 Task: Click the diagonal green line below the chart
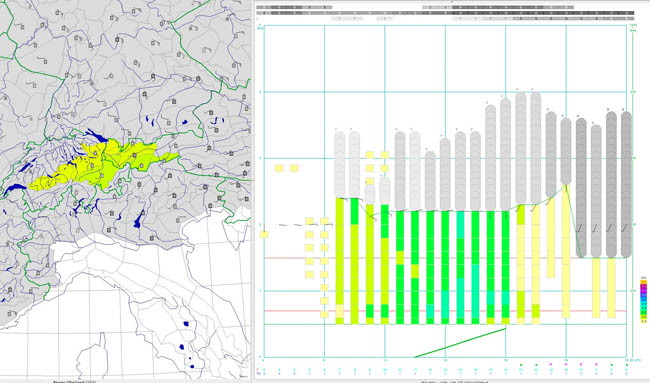(460, 343)
